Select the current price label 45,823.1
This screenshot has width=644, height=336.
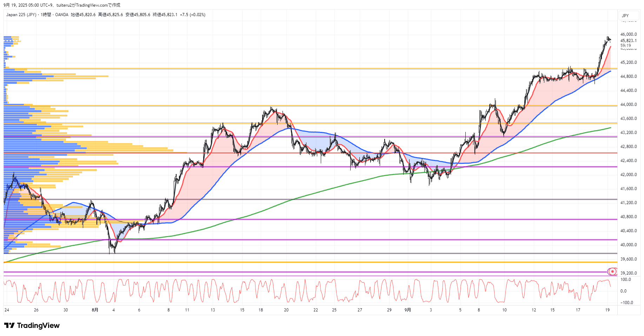pos(628,41)
